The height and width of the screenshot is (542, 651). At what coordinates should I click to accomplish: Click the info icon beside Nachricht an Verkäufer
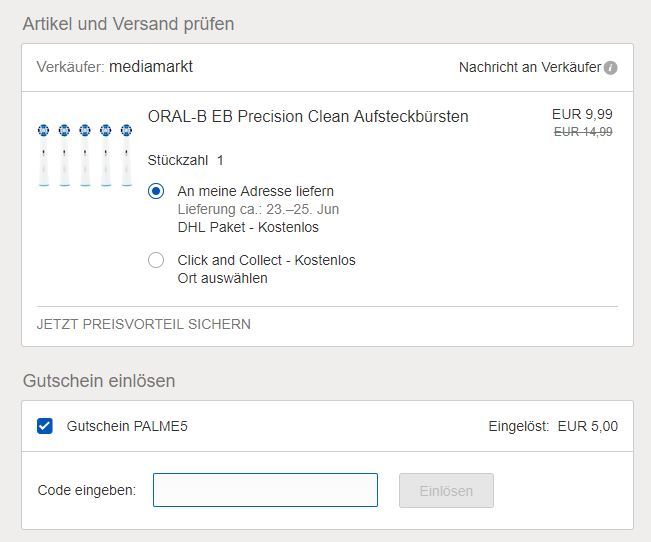(x=610, y=67)
